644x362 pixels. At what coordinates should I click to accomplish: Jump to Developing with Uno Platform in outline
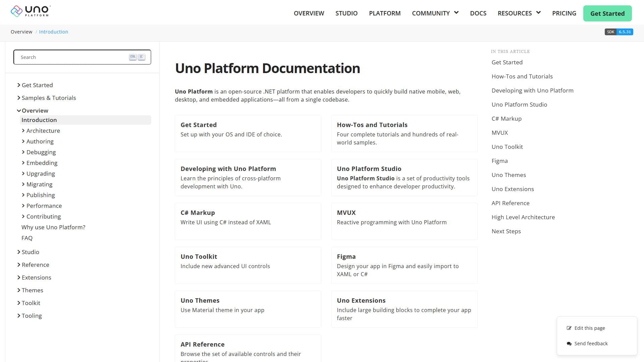(x=532, y=90)
